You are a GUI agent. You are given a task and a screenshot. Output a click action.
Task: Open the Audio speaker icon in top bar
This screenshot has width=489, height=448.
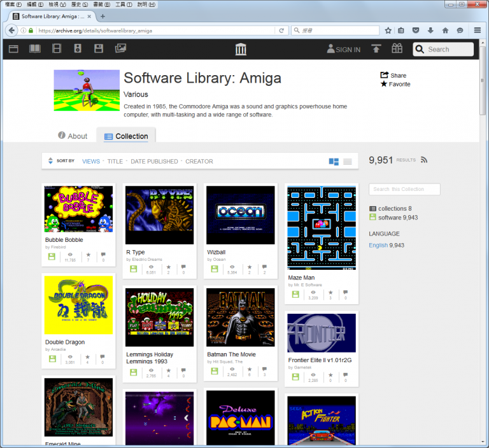tap(78, 48)
